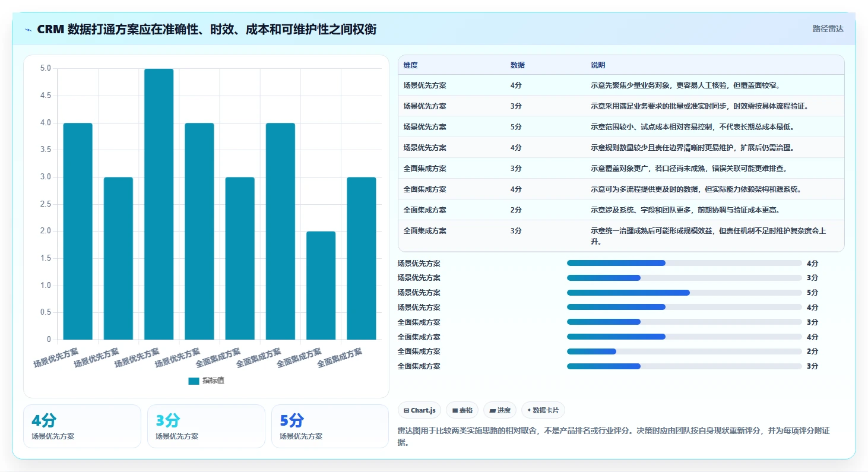Click the 指标值 legend text
Screen dimensions: 868x472
coord(213,381)
